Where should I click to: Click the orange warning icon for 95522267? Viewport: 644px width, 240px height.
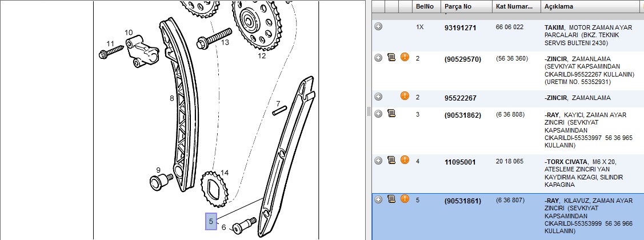point(405,96)
